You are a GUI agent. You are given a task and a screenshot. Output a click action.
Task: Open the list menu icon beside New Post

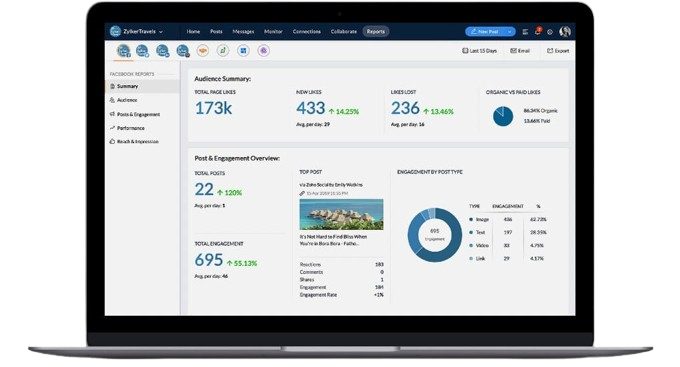coord(525,32)
